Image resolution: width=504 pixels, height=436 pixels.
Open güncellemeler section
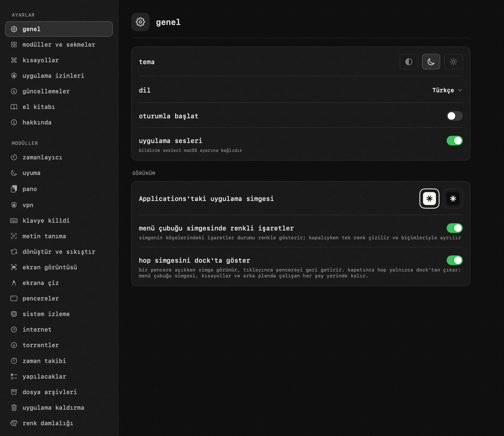59,91
